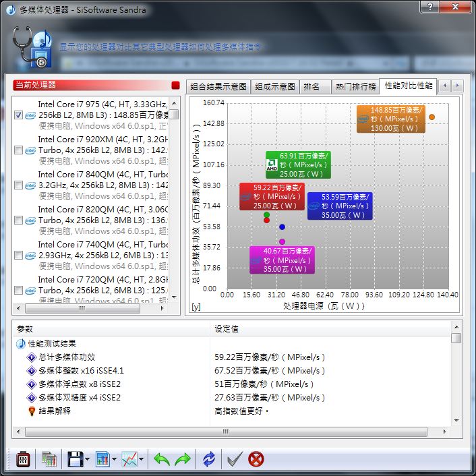This screenshot has height=476, width=476.
Task: Click the green back arrow icon
Action: [162, 460]
